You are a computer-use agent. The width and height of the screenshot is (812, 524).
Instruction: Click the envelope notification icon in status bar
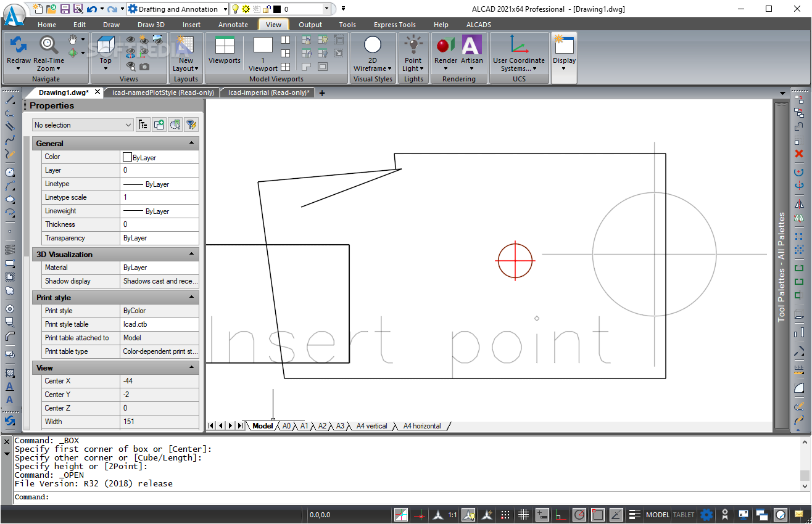[799, 515]
